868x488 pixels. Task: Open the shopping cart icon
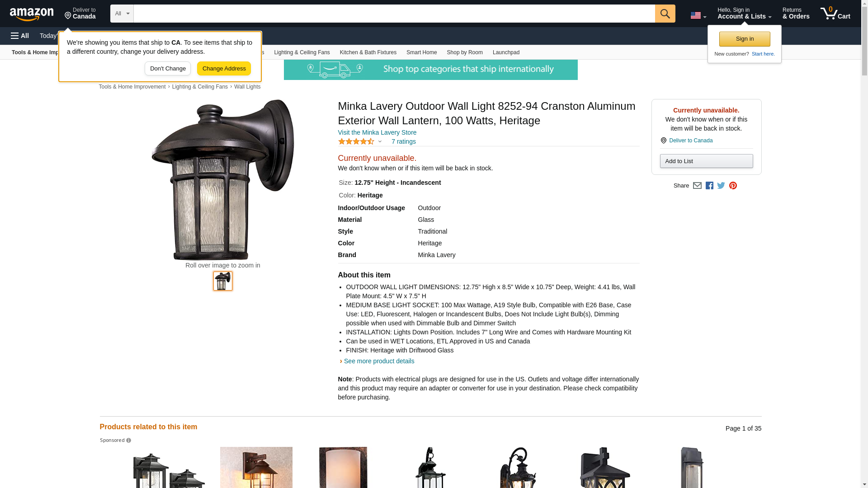click(835, 14)
